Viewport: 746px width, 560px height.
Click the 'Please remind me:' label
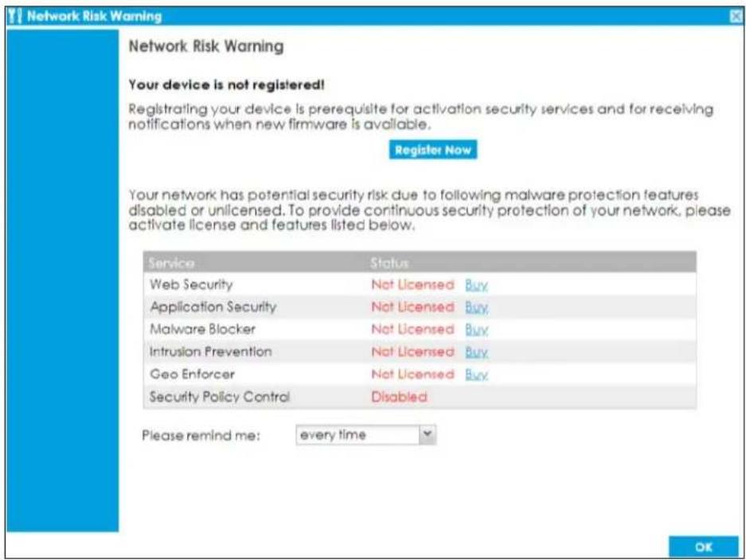point(201,435)
